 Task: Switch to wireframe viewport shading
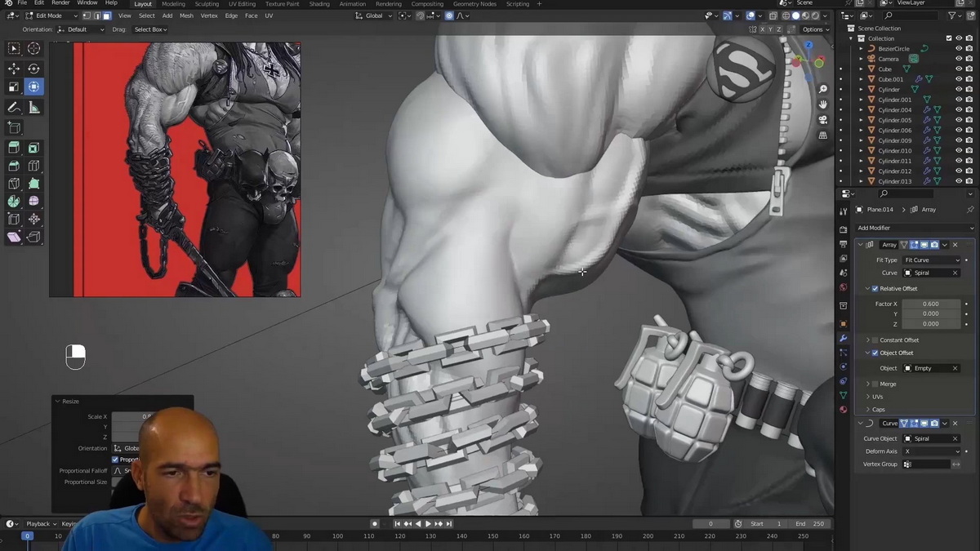[x=786, y=16]
